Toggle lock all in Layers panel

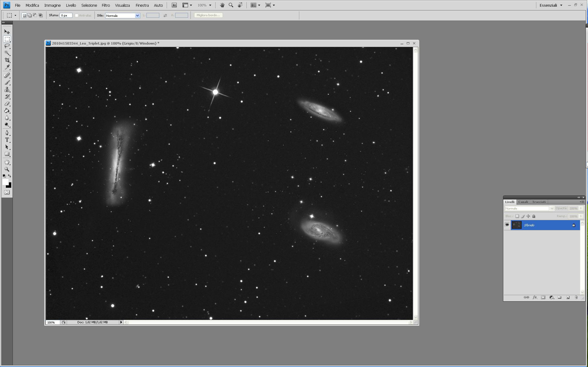click(x=534, y=216)
